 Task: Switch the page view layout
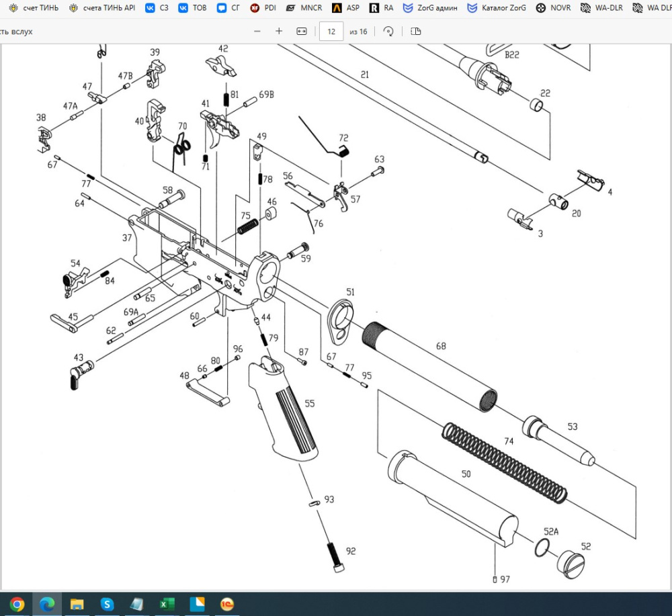click(x=416, y=32)
